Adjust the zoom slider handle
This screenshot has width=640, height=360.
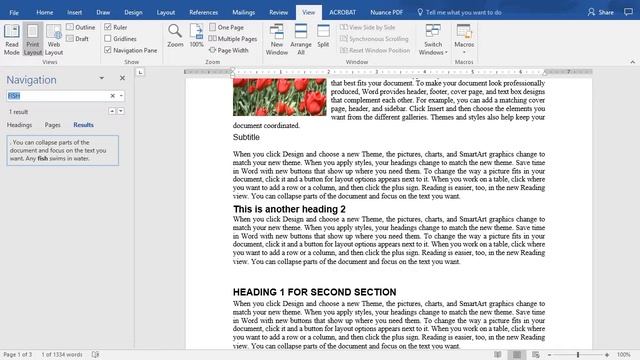coord(578,355)
